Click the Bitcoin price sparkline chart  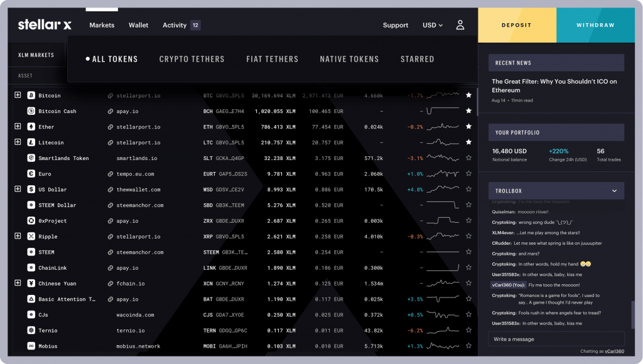point(443,95)
